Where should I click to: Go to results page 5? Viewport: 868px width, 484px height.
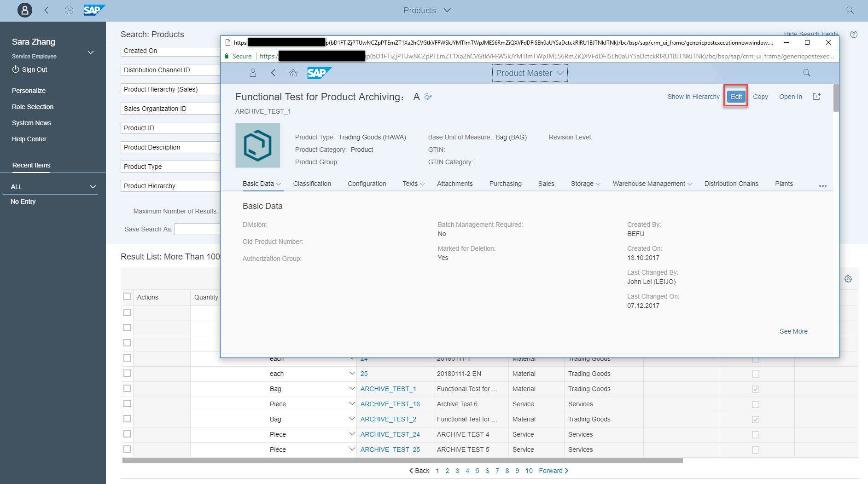(x=477, y=471)
